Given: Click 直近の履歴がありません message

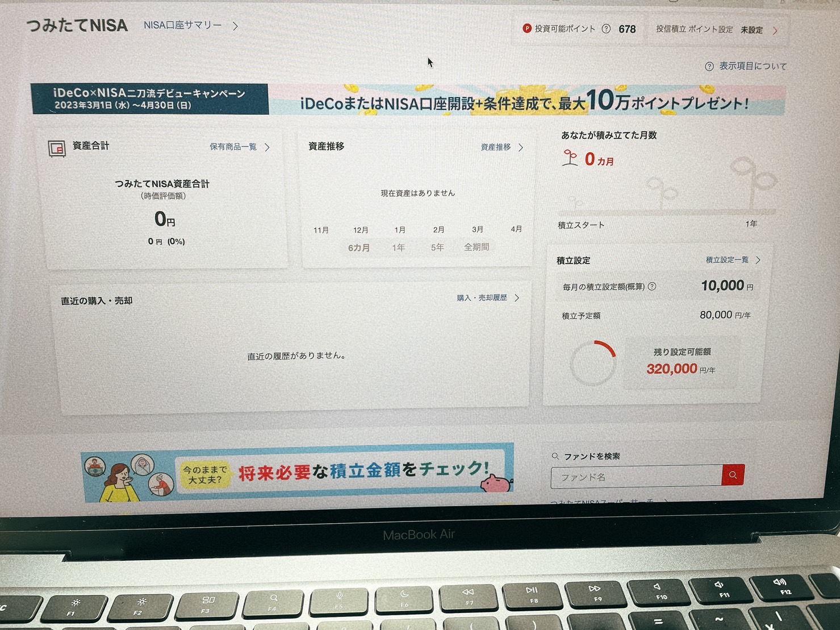Looking at the screenshot, I should [296, 356].
